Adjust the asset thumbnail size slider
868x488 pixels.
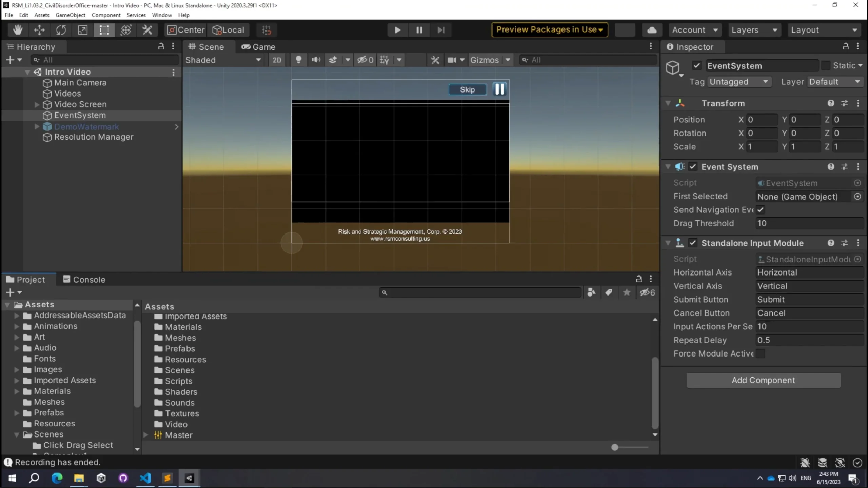(615, 447)
